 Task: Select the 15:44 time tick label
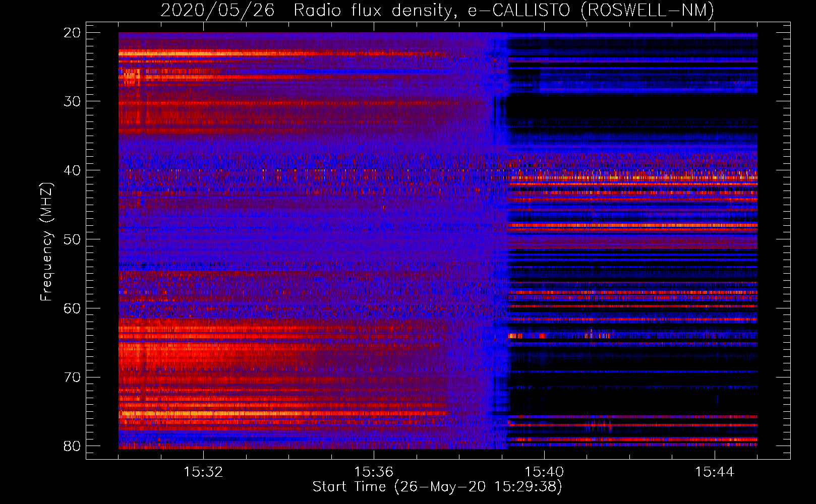tap(715, 472)
